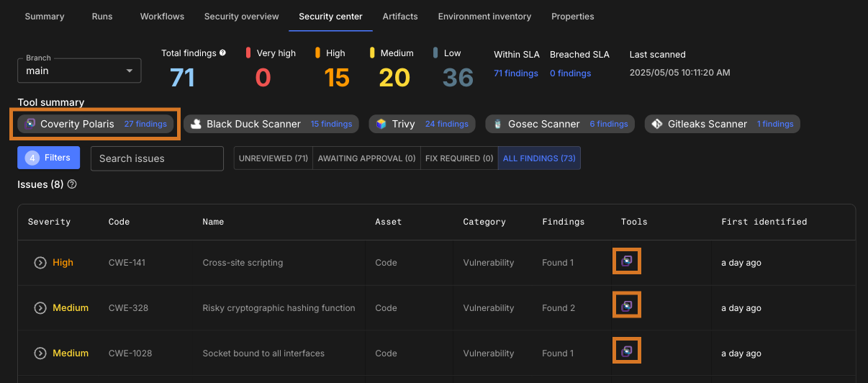Image resolution: width=868 pixels, height=383 pixels.
Task: Click the Black Duck Scanner duck icon
Action: 196,124
